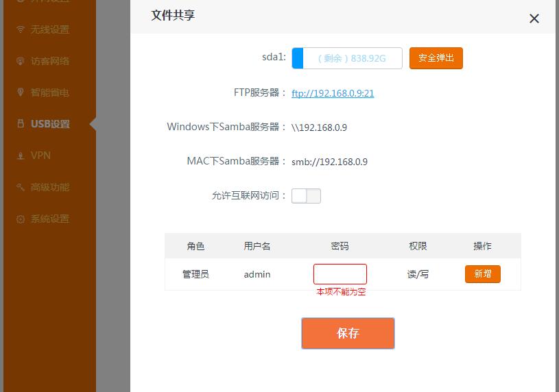This screenshot has width=559, height=392.
Task: Click the system settings gear icon
Action: click(x=21, y=219)
